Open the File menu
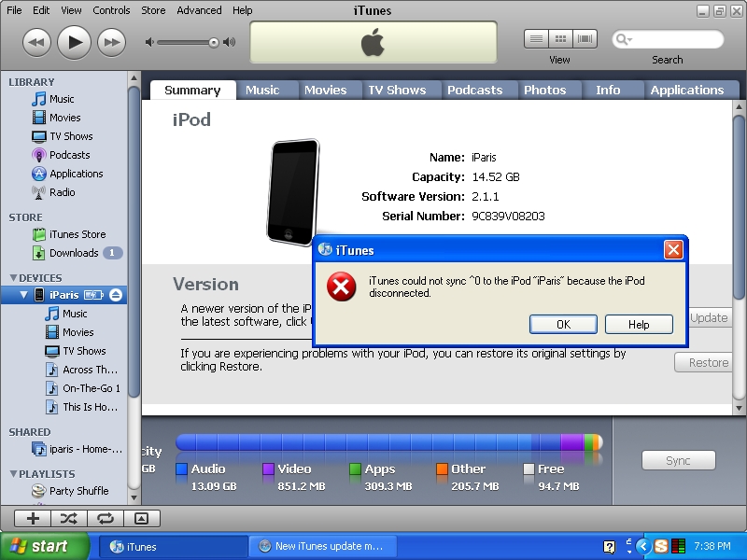 14,10
